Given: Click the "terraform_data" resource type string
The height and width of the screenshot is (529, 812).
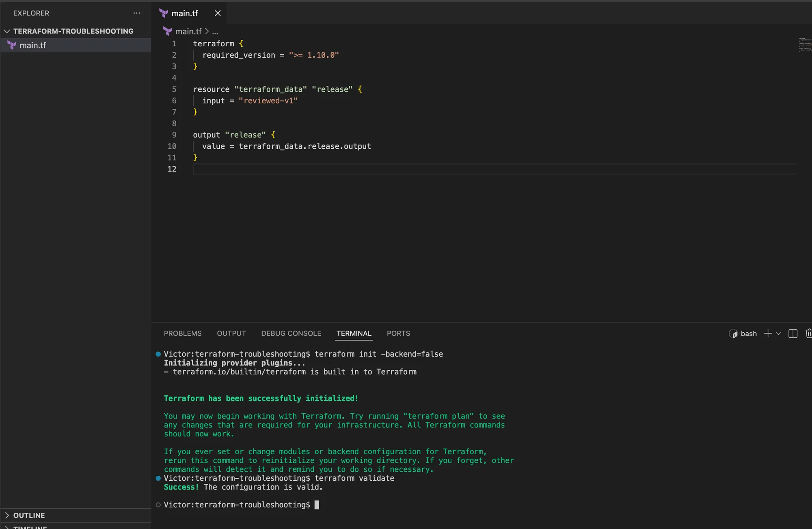Looking at the screenshot, I should click(x=271, y=89).
